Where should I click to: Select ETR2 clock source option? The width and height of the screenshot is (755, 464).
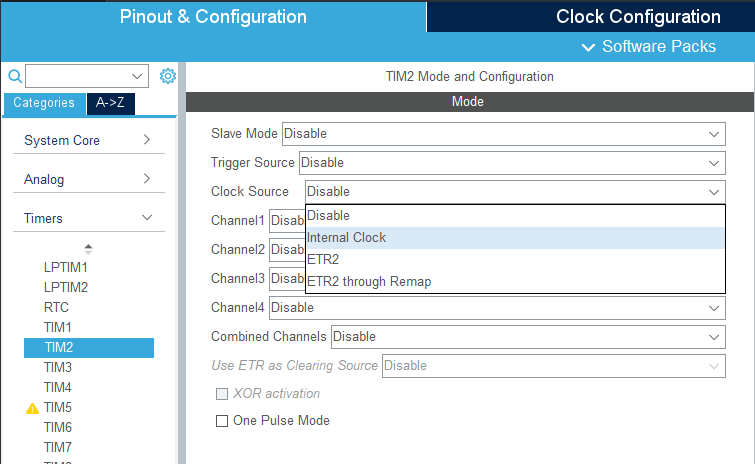[515, 259]
